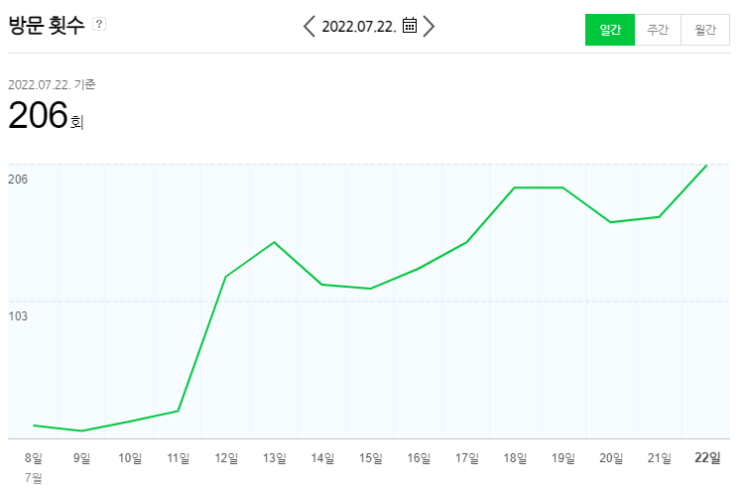Viewport: 743px width, 487px height.
Task: Switch to the 월간 monthly tab
Action: [x=705, y=30]
